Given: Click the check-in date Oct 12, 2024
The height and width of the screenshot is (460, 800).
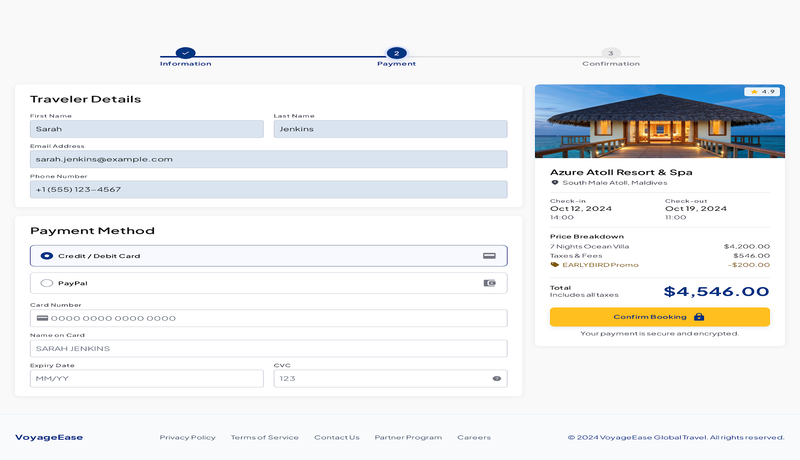Looking at the screenshot, I should coord(581,209).
